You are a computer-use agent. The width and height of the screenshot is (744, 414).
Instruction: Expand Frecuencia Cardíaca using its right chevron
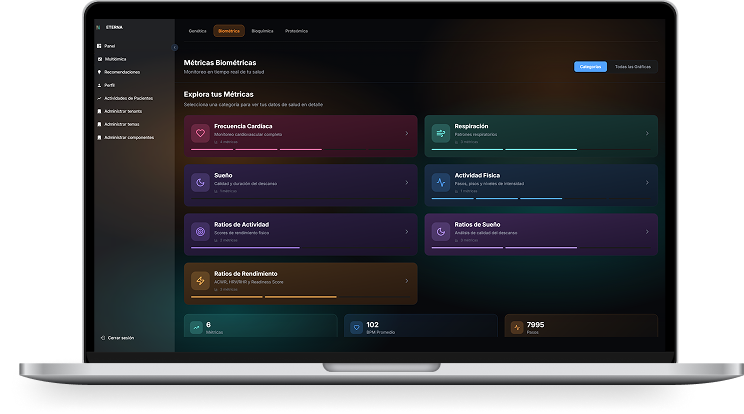pos(406,133)
